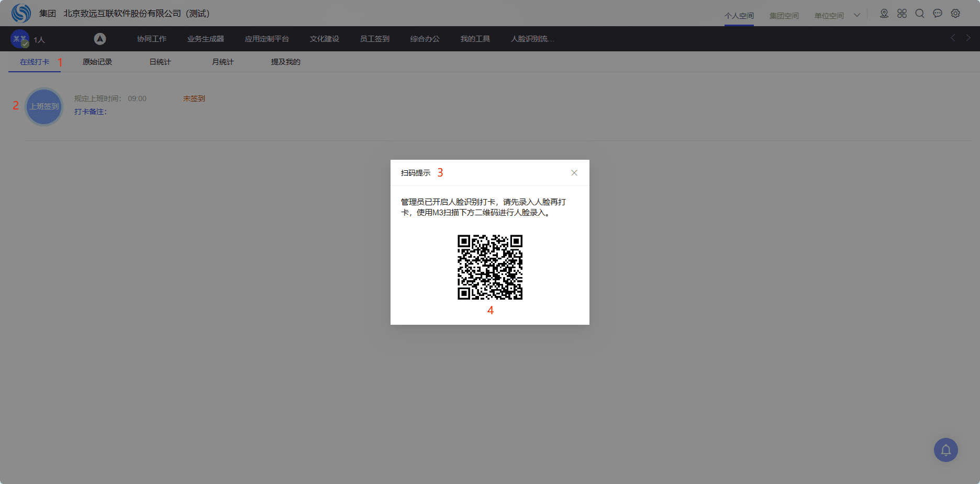Open the four-leaf apps grid icon
The image size is (980, 484).
(x=902, y=14)
